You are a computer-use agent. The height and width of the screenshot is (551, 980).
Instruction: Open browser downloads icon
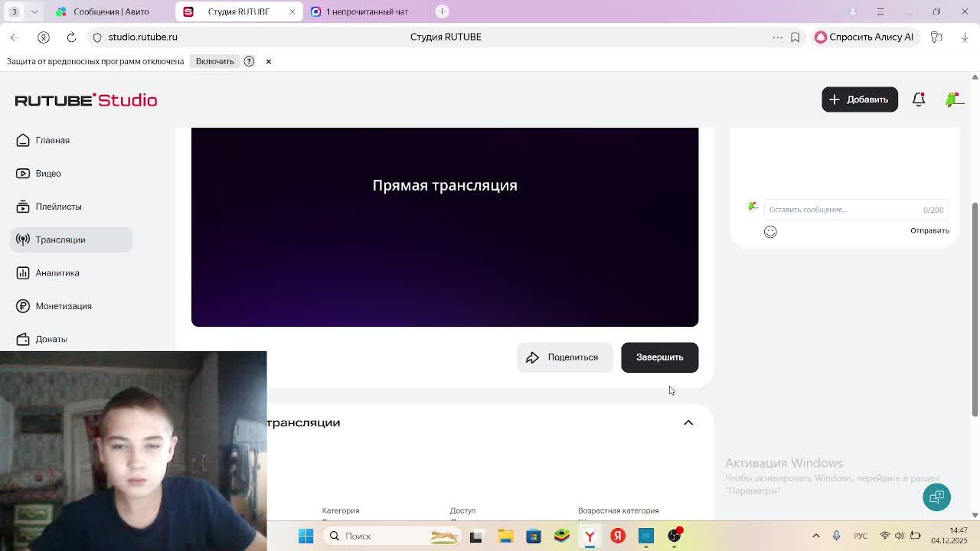[964, 37]
